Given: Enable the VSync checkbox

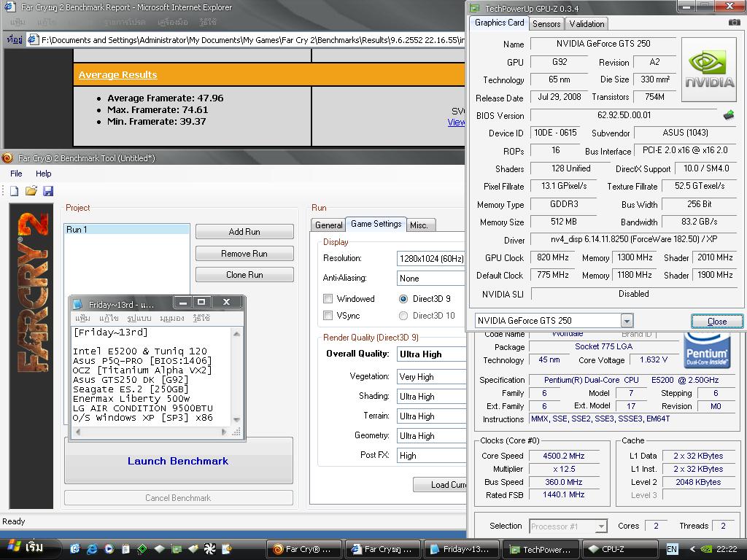Looking at the screenshot, I should [328, 316].
